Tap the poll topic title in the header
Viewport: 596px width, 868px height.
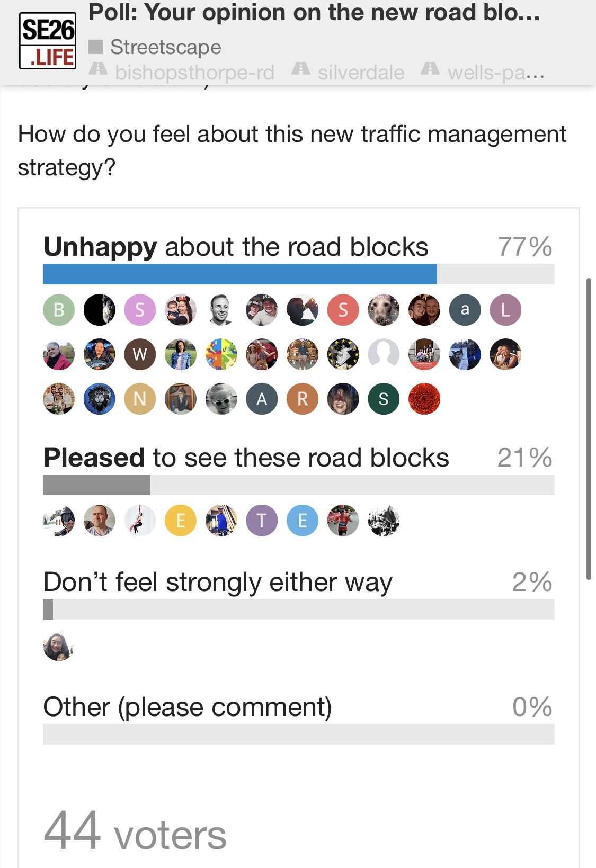tap(314, 13)
